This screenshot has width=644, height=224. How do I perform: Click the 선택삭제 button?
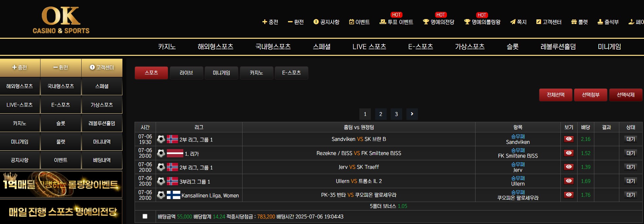[626, 95]
